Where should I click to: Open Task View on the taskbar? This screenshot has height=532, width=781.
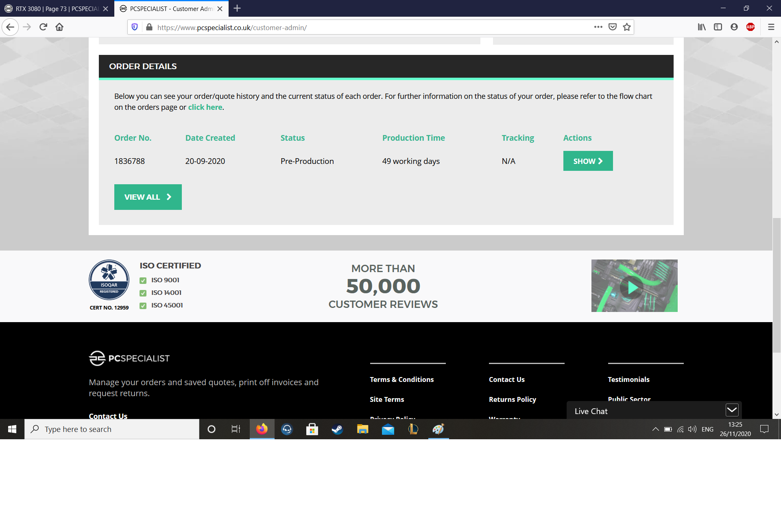click(236, 429)
